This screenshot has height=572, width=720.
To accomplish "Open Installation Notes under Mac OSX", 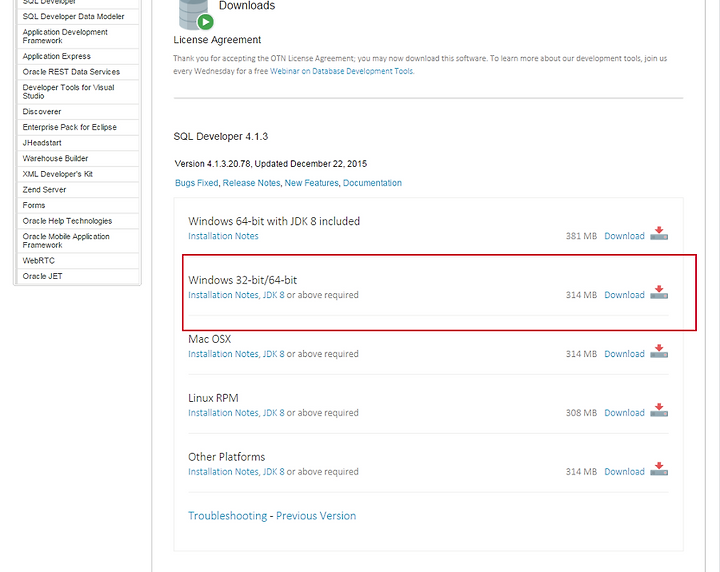I will [x=223, y=354].
